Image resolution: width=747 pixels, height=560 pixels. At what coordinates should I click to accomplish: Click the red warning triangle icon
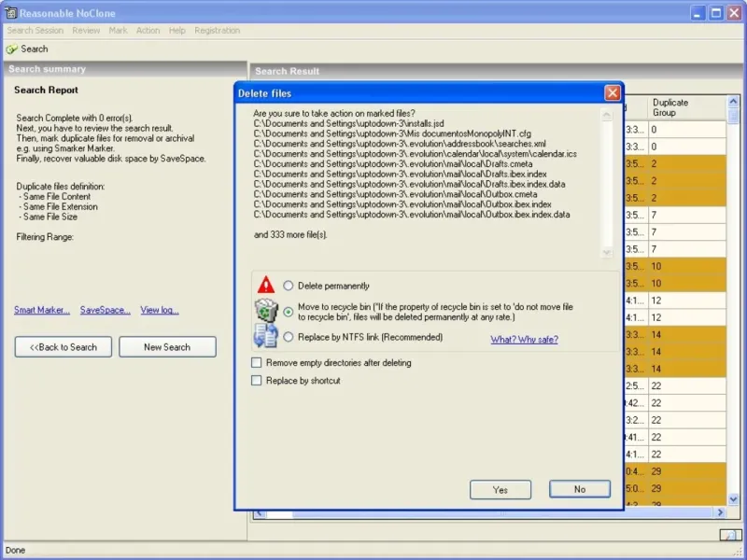(266, 285)
